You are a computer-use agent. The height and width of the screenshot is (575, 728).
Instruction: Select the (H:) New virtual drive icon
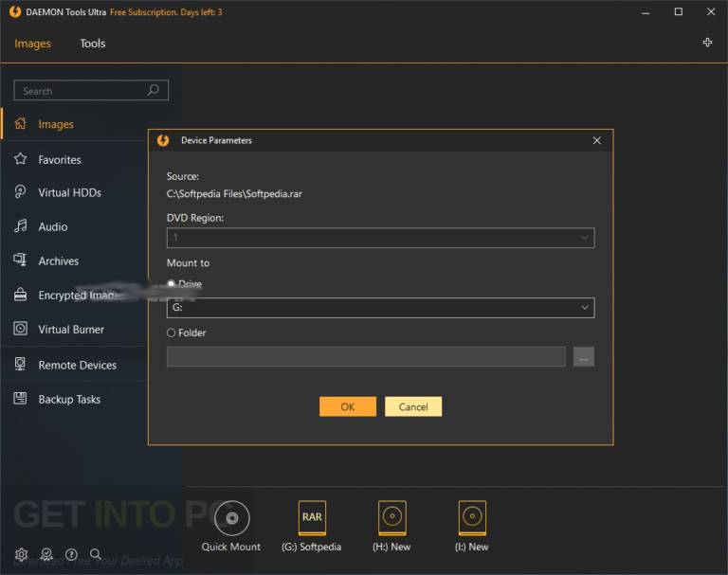click(392, 518)
